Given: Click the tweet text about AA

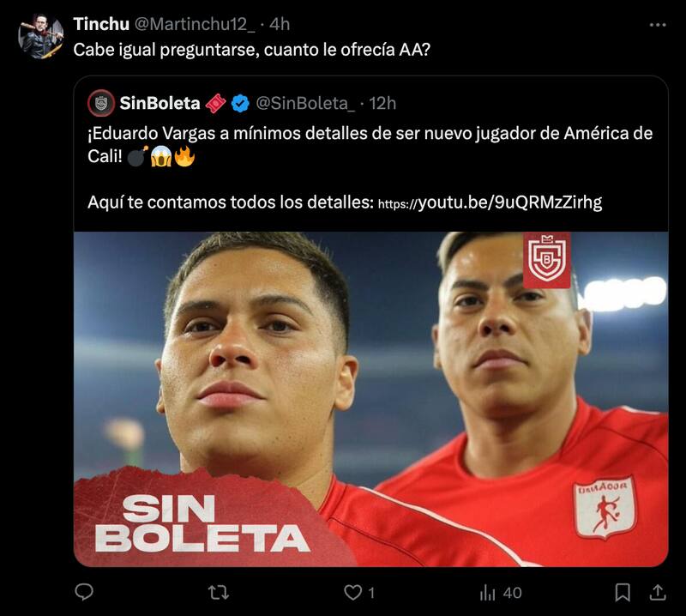Looking at the screenshot, I should [252, 51].
